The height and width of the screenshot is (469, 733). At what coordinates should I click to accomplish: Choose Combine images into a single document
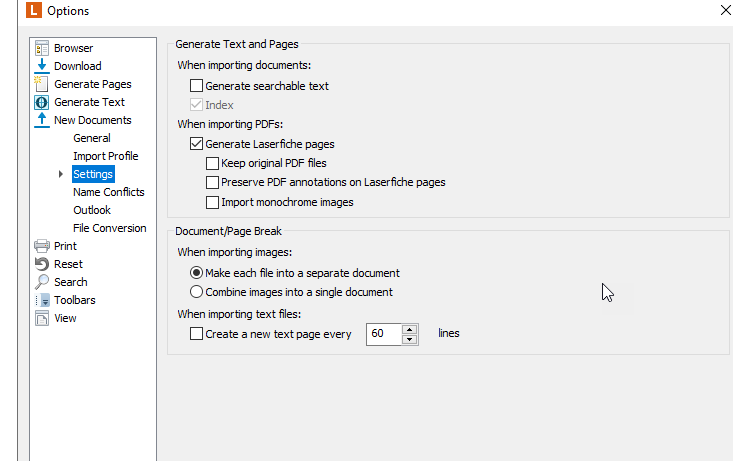[196, 292]
